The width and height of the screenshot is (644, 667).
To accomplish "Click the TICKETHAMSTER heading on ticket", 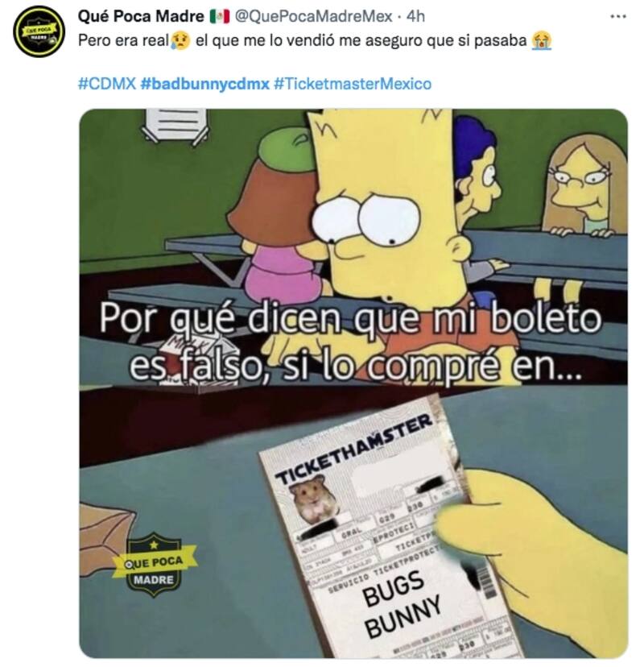I will (x=354, y=449).
